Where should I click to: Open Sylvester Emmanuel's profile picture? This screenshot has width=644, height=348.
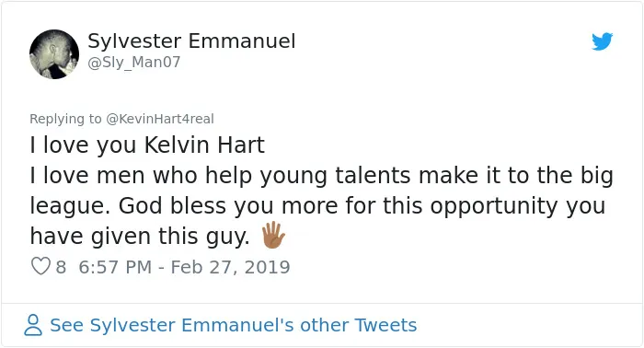pos(54,54)
